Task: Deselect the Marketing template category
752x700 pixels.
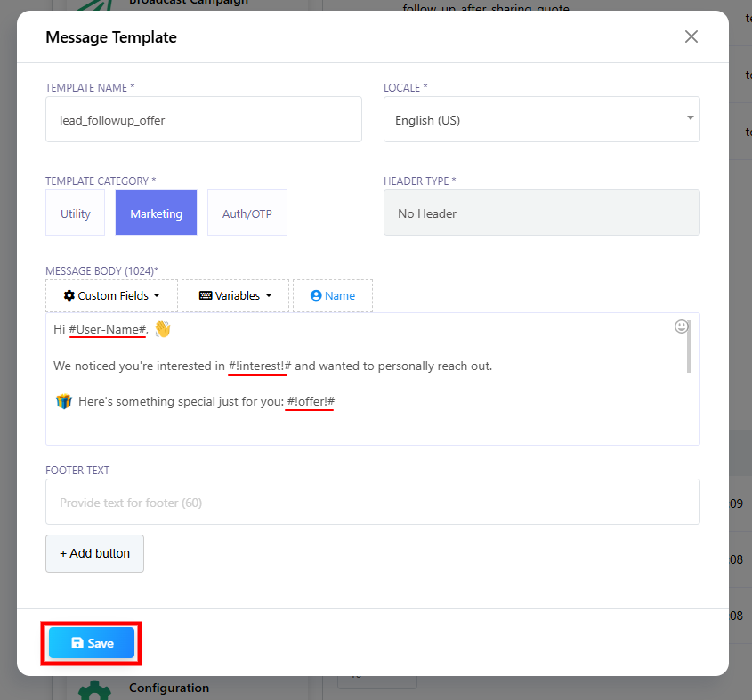Action: coord(156,213)
